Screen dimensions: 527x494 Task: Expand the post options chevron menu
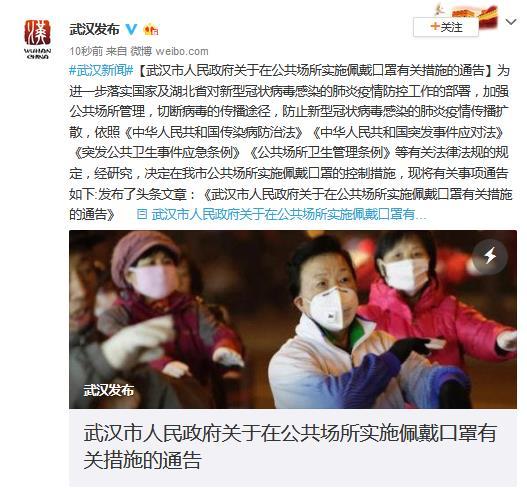point(511,22)
